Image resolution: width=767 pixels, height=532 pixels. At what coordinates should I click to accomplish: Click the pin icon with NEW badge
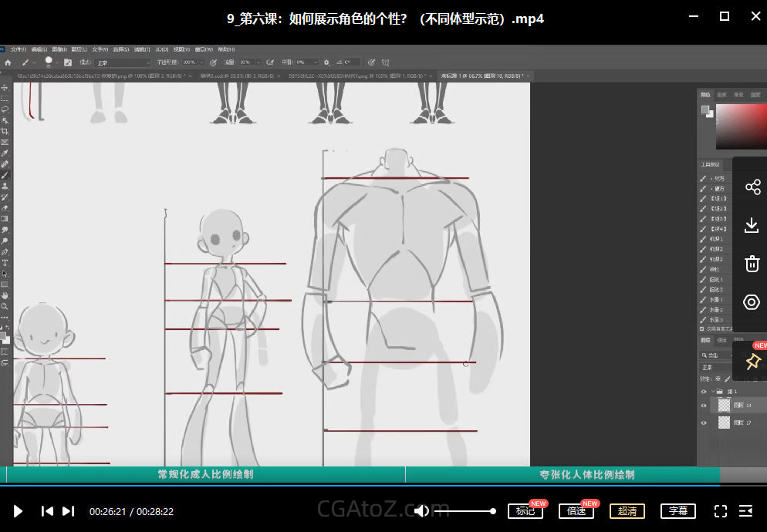tap(752, 362)
